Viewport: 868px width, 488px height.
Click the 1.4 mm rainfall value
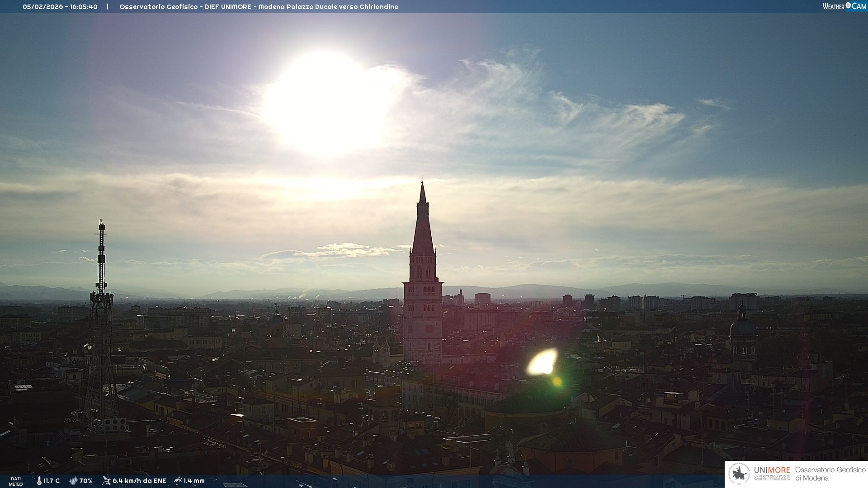(x=194, y=481)
